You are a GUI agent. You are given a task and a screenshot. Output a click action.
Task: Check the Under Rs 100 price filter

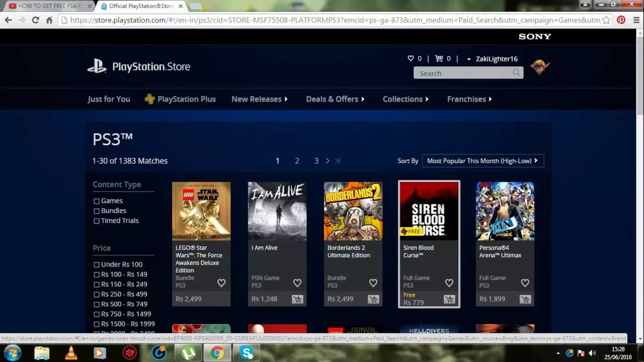point(97,265)
